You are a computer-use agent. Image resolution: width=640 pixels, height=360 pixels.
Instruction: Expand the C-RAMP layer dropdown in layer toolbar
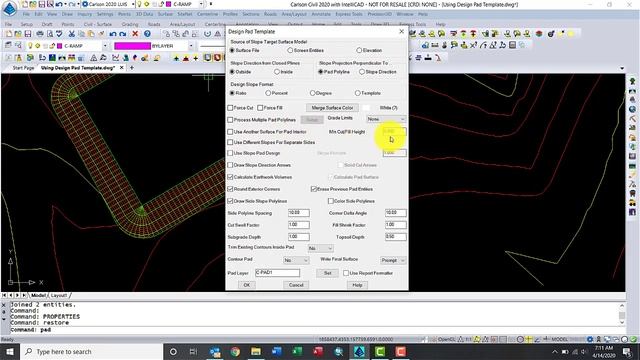point(105,46)
